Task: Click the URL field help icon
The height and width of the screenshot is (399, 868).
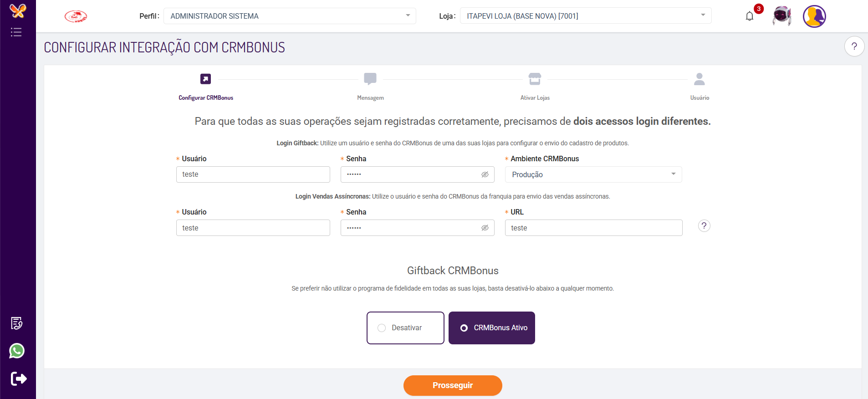Action: click(x=704, y=226)
